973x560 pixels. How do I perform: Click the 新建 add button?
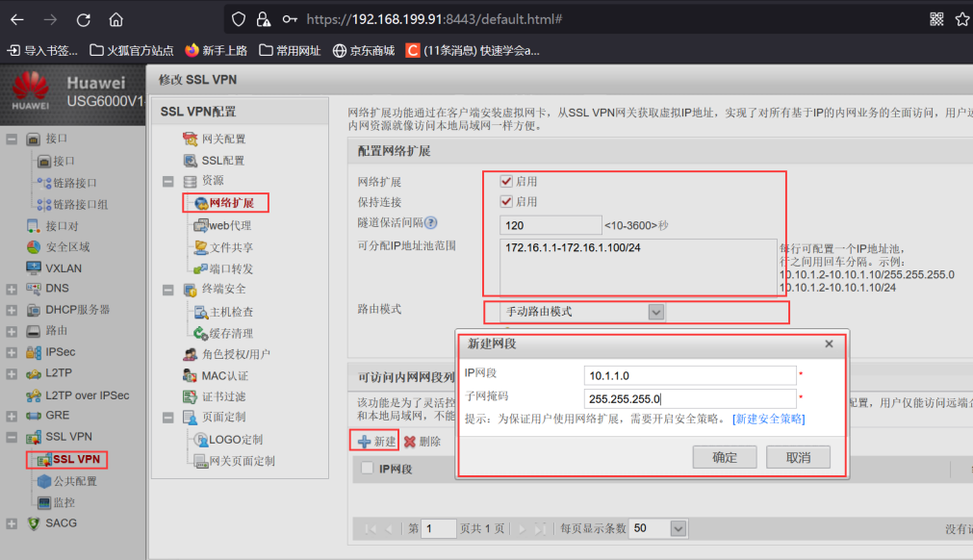point(375,441)
